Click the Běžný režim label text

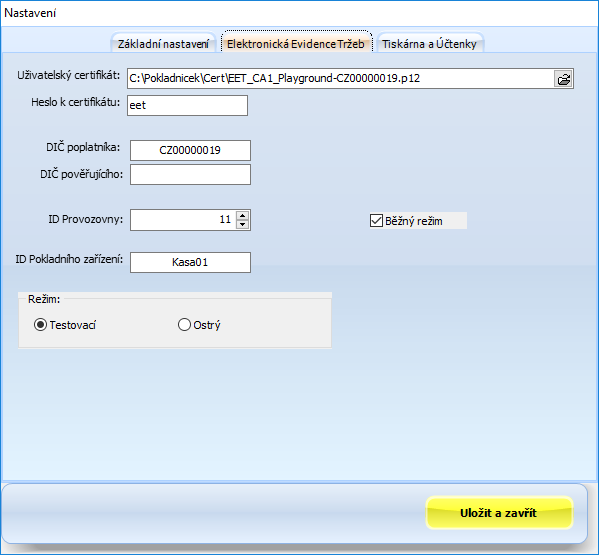pos(414,221)
